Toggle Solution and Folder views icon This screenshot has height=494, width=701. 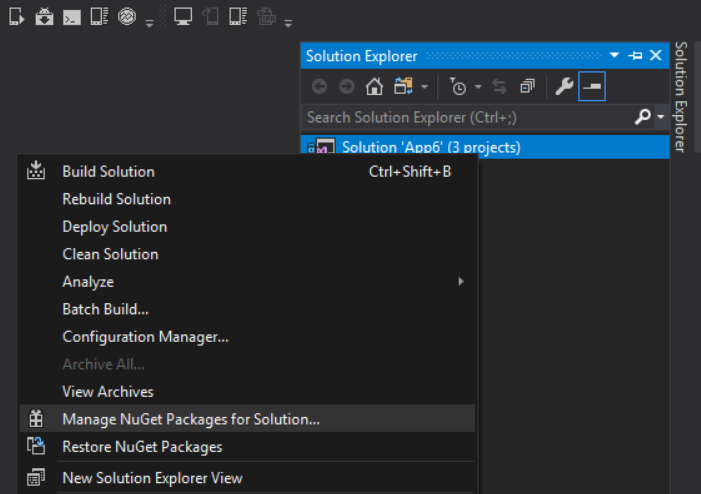403,86
